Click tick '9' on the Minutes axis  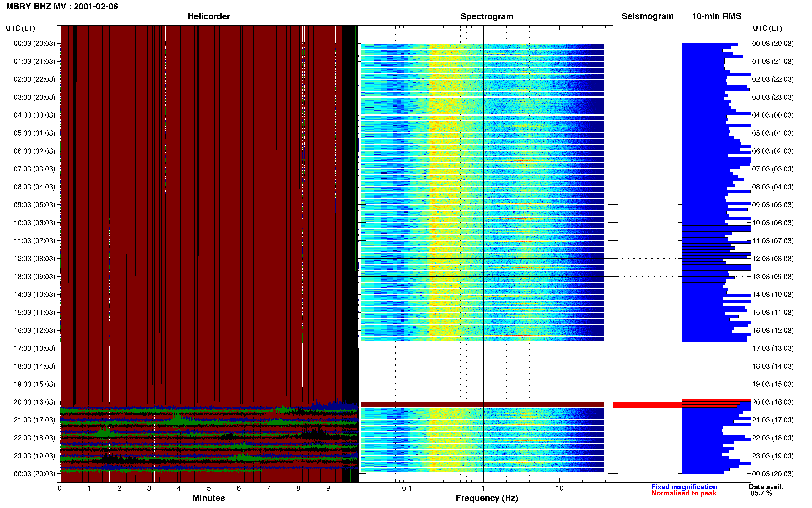click(x=328, y=488)
